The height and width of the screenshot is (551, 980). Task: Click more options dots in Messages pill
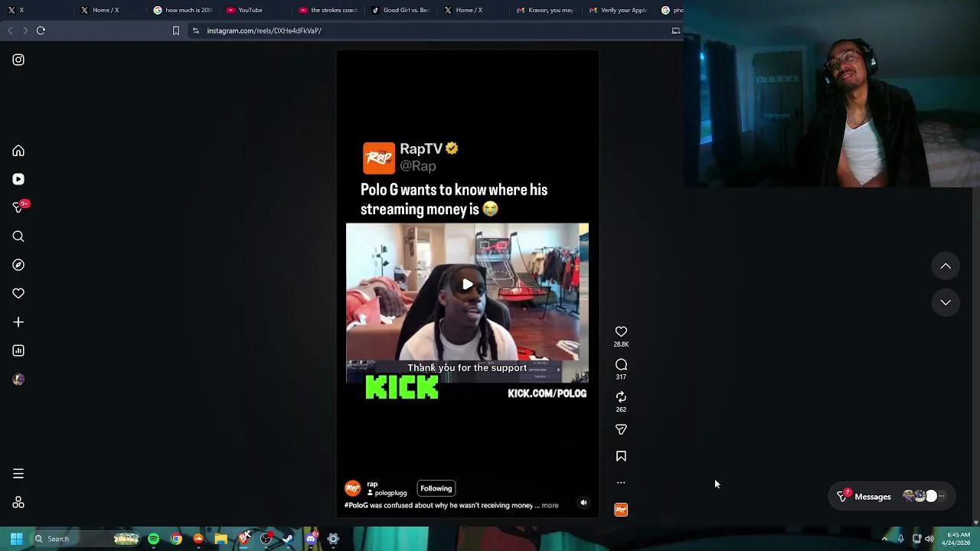tap(942, 497)
